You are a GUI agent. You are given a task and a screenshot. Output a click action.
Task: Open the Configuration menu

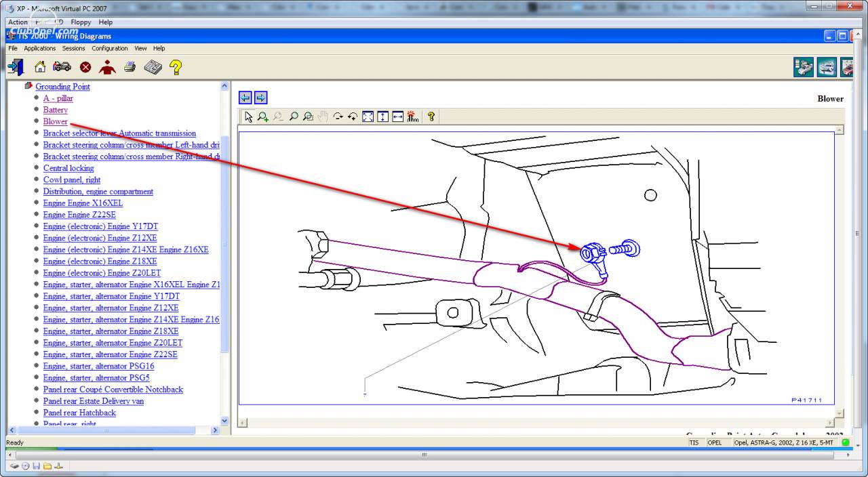click(110, 49)
